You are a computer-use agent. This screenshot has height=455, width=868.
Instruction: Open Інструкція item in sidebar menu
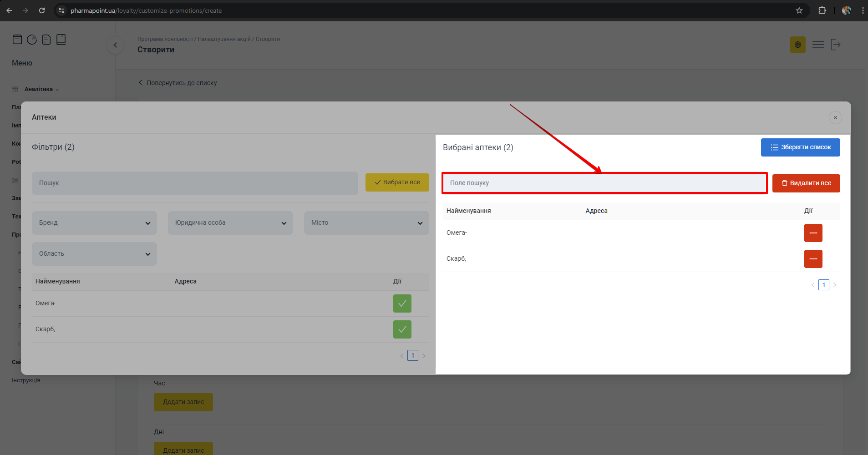click(x=26, y=380)
